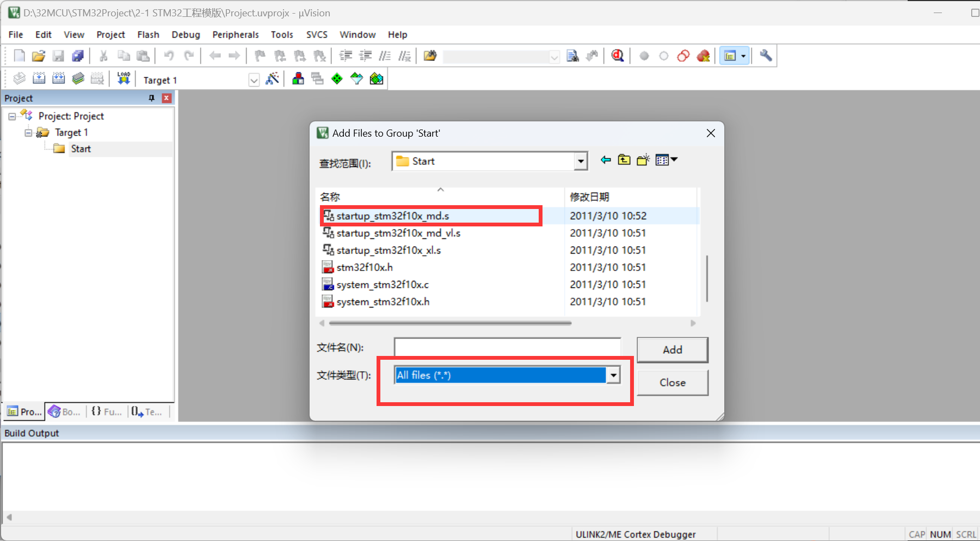Click the Add button in dialog
The height and width of the screenshot is (541, 980).
[x=673, y=350]
